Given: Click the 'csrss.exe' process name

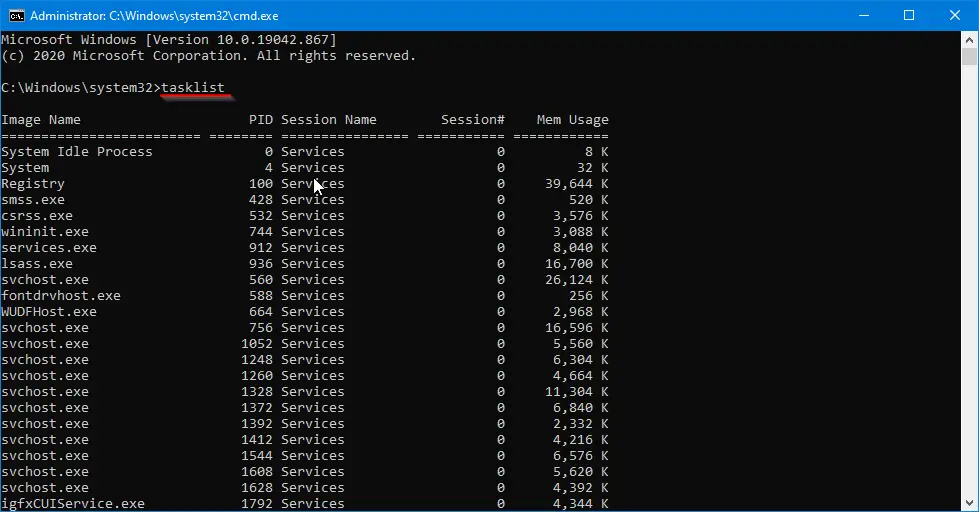Looking at the screenshot, I should (x=37, y=216).
